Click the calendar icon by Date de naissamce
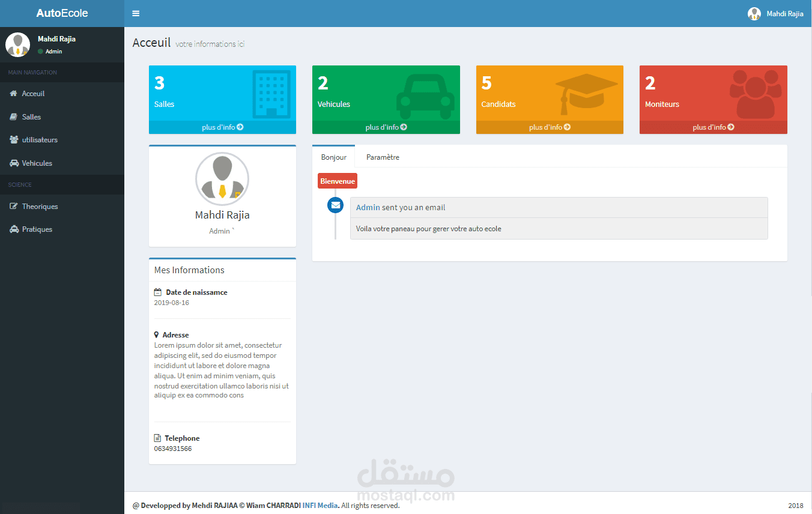The image size is (812, 514). point(158,292)
